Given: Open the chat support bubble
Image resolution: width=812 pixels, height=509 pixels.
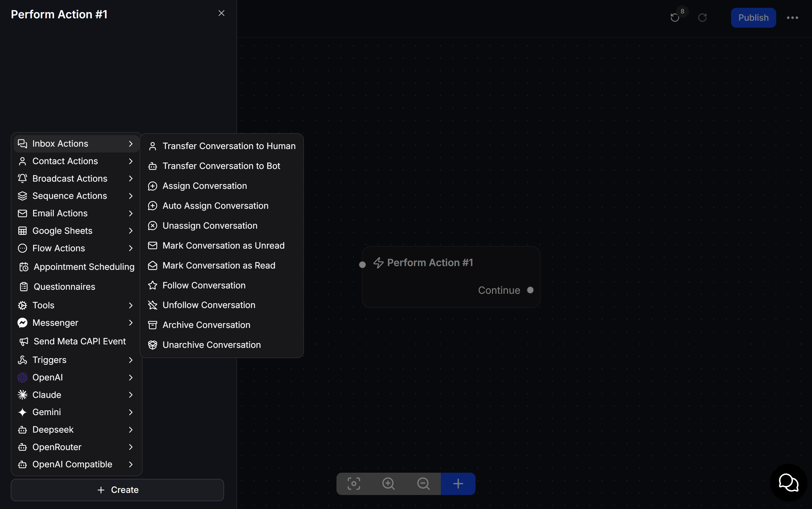Looking at the screenshot, I should click(x=788, y=482).
